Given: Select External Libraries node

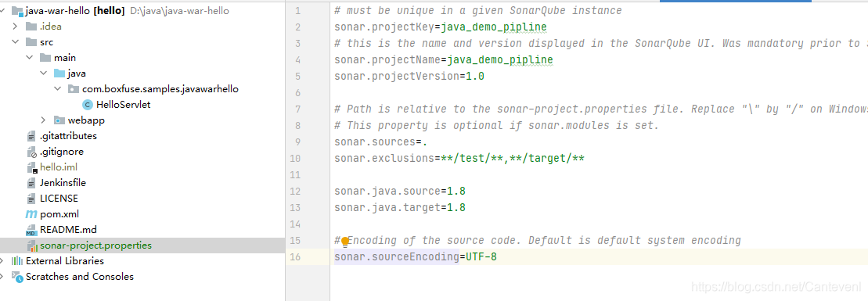Looking at the screenshot, I should coord(65,260).
